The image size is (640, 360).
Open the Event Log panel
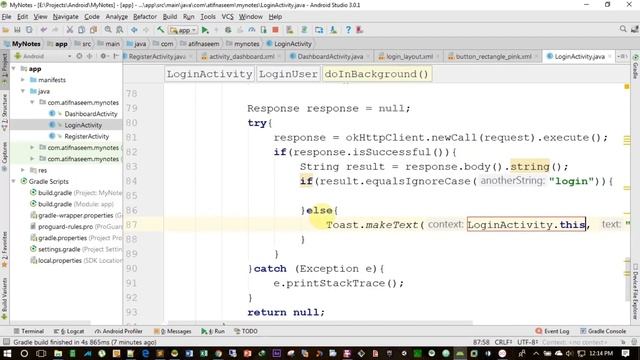(552, 331)
